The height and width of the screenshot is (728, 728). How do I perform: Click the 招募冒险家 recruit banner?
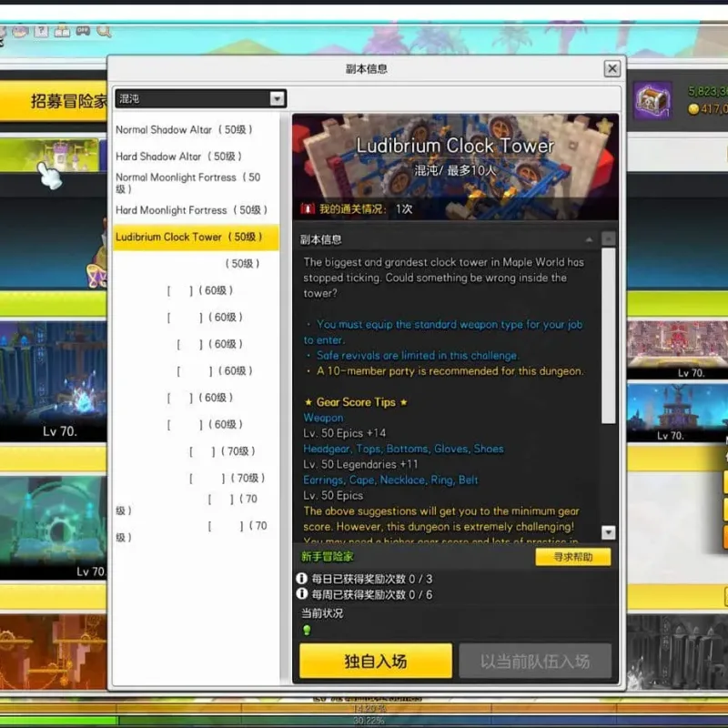(x=54, y=101)
